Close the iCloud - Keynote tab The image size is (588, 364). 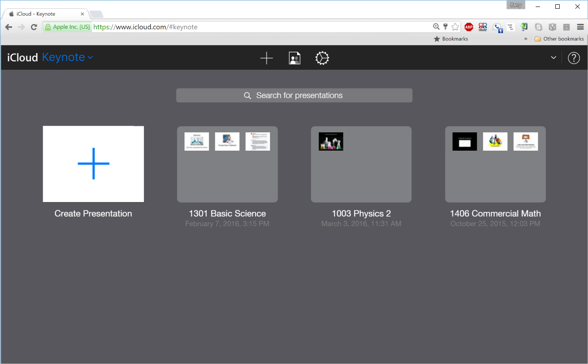point(82,14)
